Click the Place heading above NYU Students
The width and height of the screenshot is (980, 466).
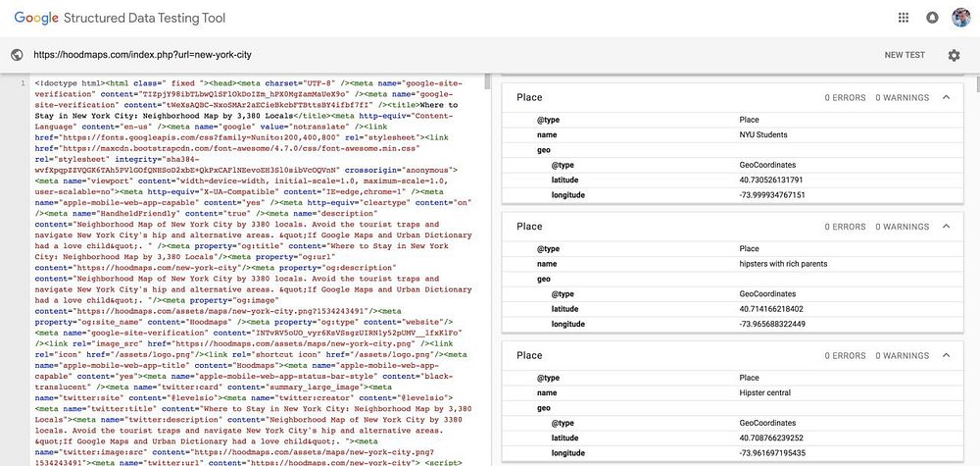point(529,97)
